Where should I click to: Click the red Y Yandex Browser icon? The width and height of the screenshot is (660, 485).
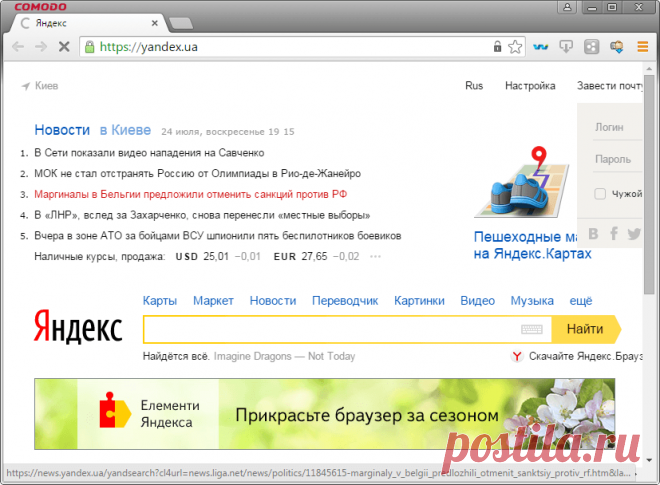coord(516,357)
